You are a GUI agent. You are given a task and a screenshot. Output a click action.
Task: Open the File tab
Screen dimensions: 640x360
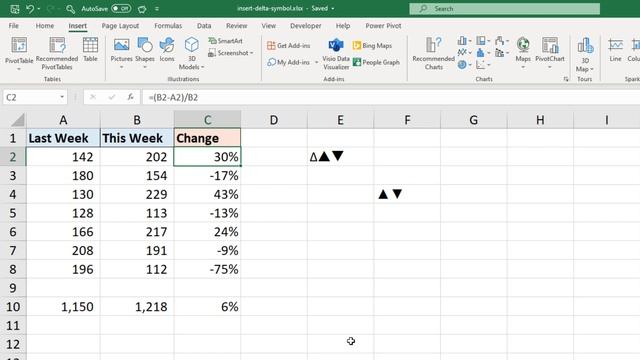click(x=13, y=26)
